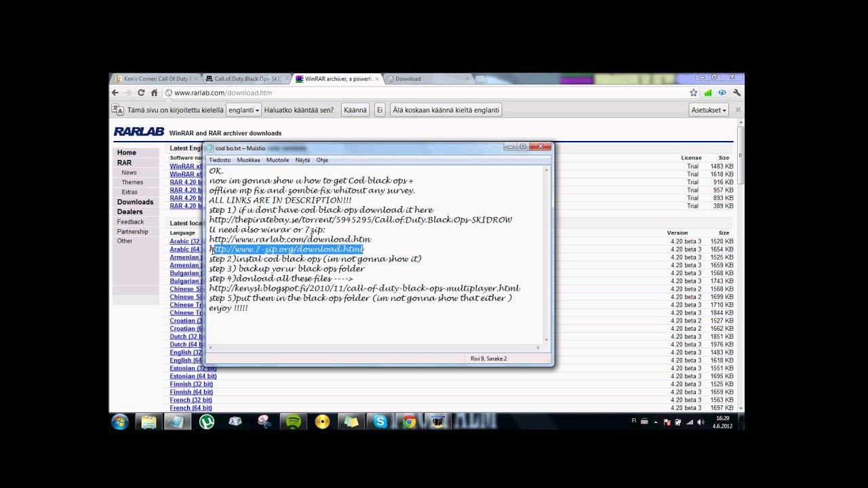Select the WinRAR archiver tab

pyautogui.click(x=337, y=79)
